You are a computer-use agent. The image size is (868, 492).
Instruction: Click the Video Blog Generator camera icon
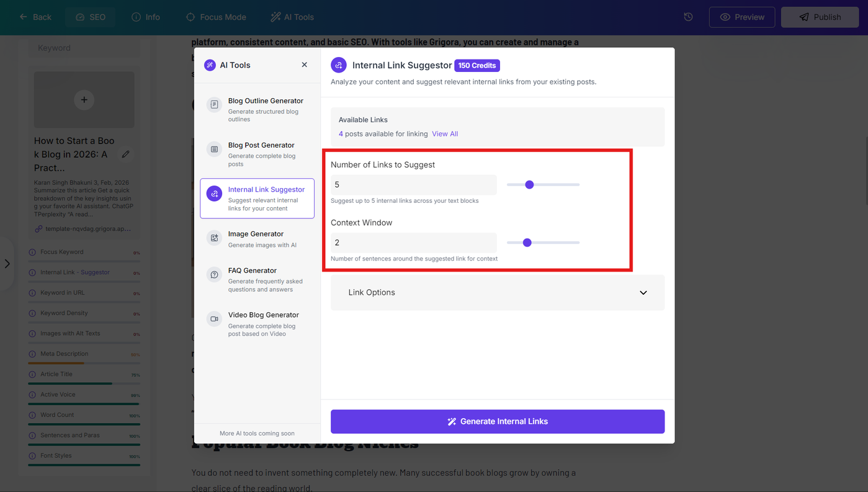[x=214, y=319]
